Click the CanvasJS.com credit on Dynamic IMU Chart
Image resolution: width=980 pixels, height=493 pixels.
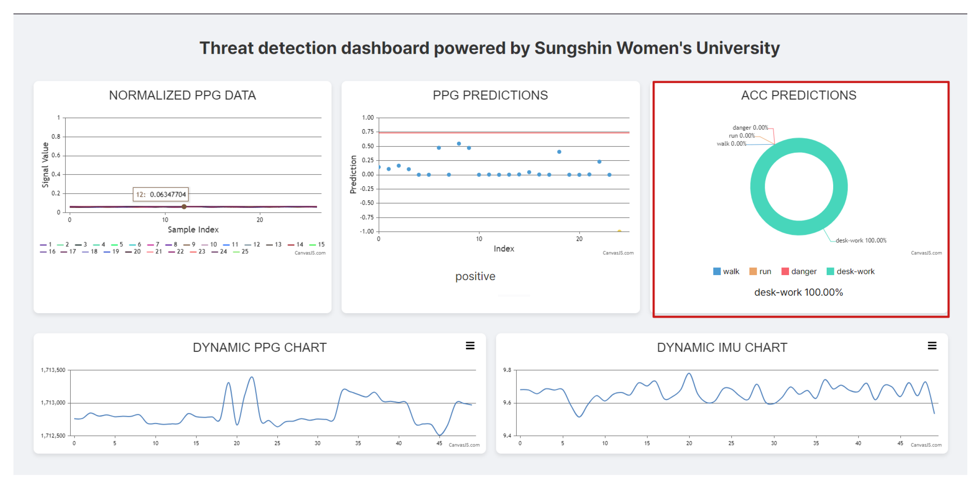click(925, 445)
